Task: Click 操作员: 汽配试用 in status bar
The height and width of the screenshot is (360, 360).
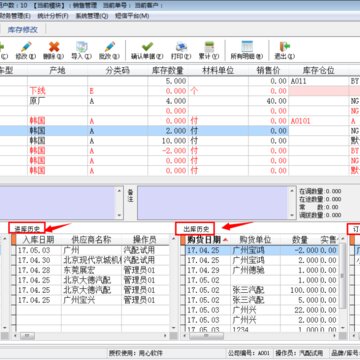Action: pos(300,353)
